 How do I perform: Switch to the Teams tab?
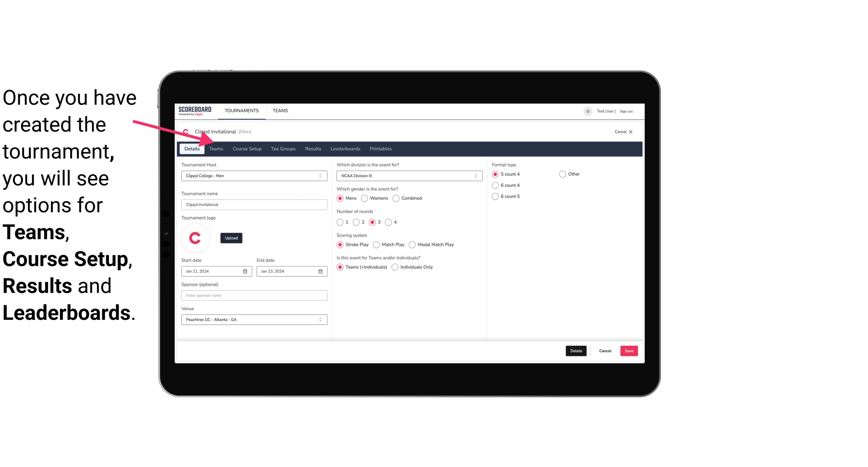tap(216, 148)
